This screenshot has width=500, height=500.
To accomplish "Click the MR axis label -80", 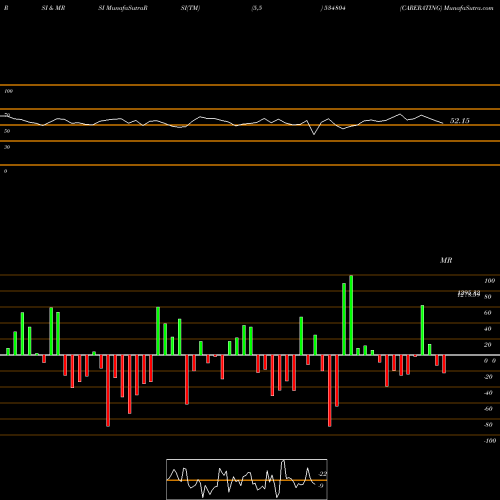I will (488, 425).
